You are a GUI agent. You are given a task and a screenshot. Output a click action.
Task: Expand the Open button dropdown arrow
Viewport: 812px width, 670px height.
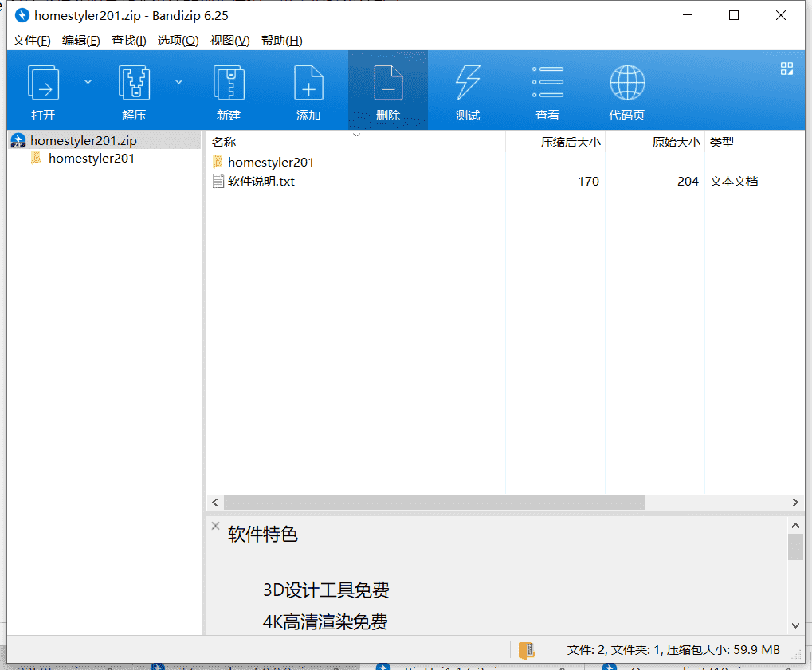click(88, 82)
